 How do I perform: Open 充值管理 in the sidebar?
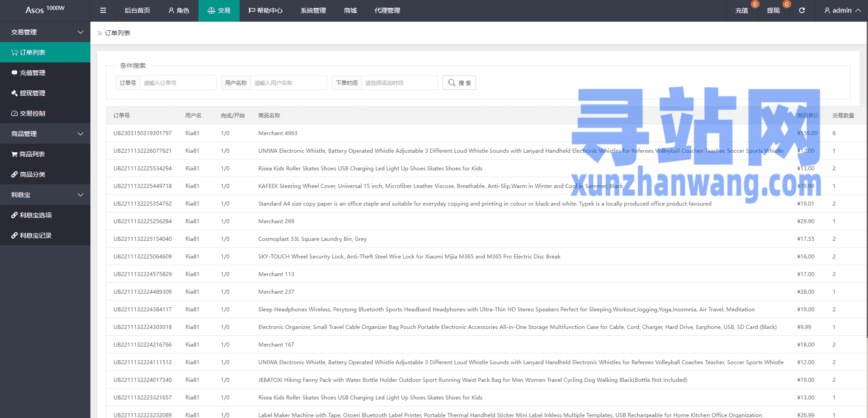coord(45,73)
